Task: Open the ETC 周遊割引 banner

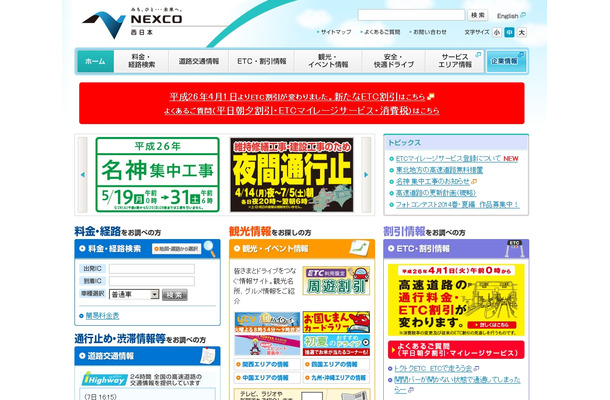Action: [336, 281]
